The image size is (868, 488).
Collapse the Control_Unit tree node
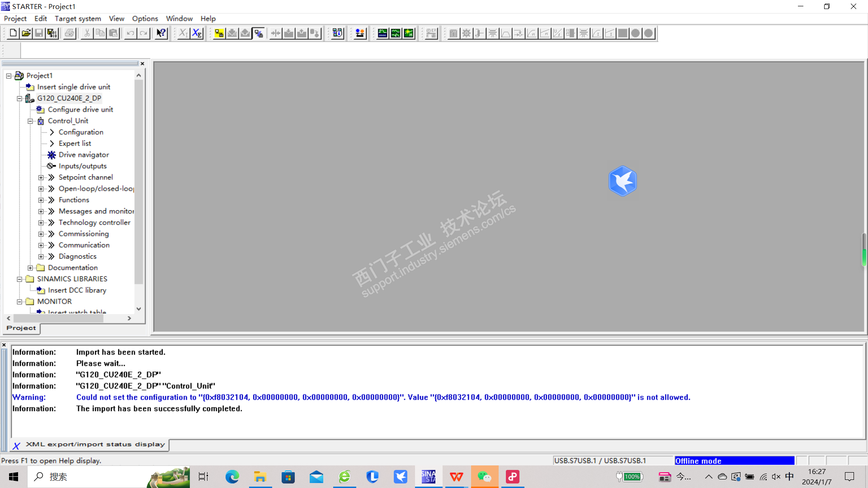tap(30, 121)
